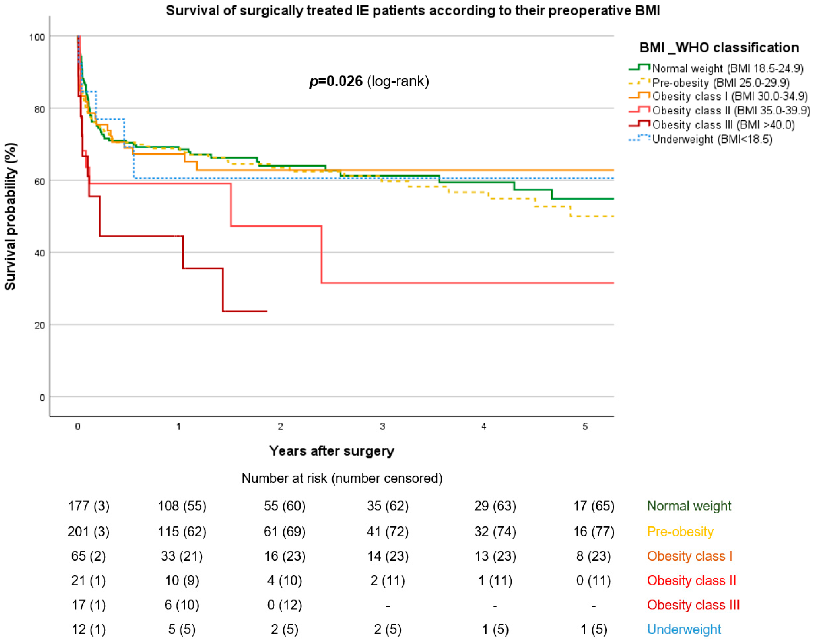Screen dimensions: 814x644
Task: Click the 177 (3) at-risk value
Action: tap(89, 506)
